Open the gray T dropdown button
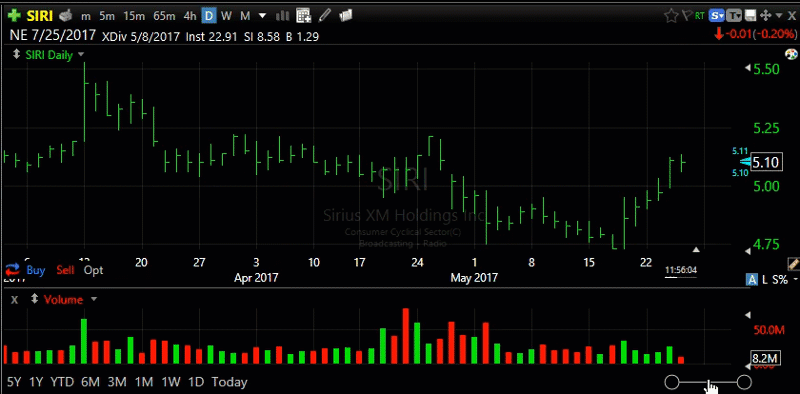This screenshot has height=394, width=800. click(734, 16)
